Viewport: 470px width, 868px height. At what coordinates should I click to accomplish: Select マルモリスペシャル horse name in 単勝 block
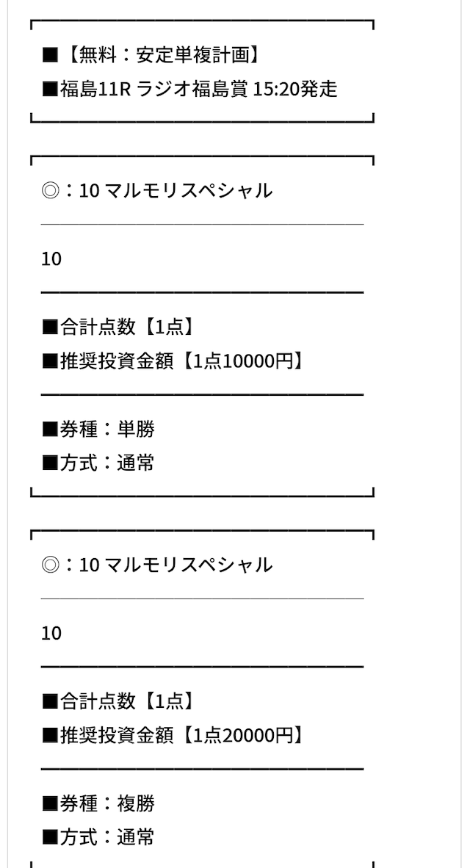pyautogui.click(x=188, y=191)
